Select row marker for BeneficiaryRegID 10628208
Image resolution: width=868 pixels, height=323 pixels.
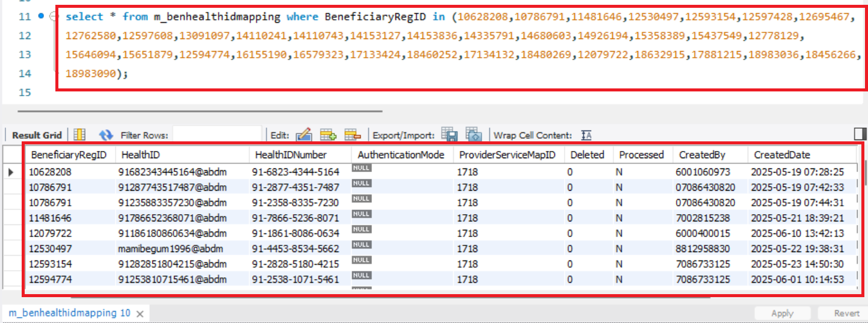(x=12, y=172)
